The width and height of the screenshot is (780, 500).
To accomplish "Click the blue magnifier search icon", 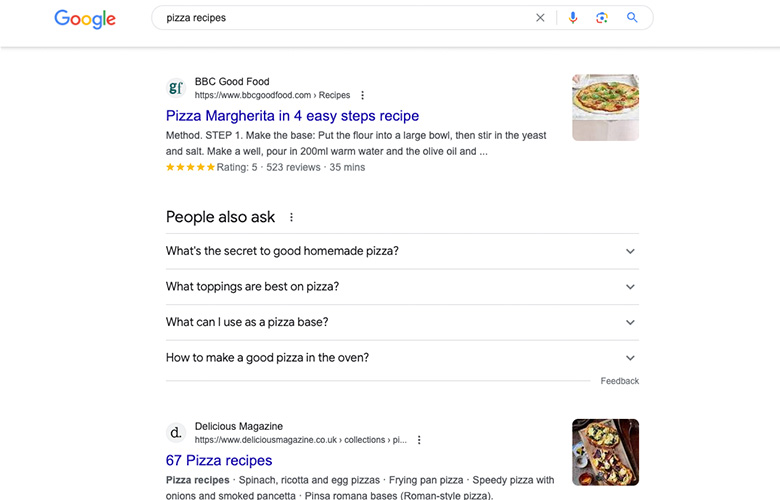I will click(632, 18).
